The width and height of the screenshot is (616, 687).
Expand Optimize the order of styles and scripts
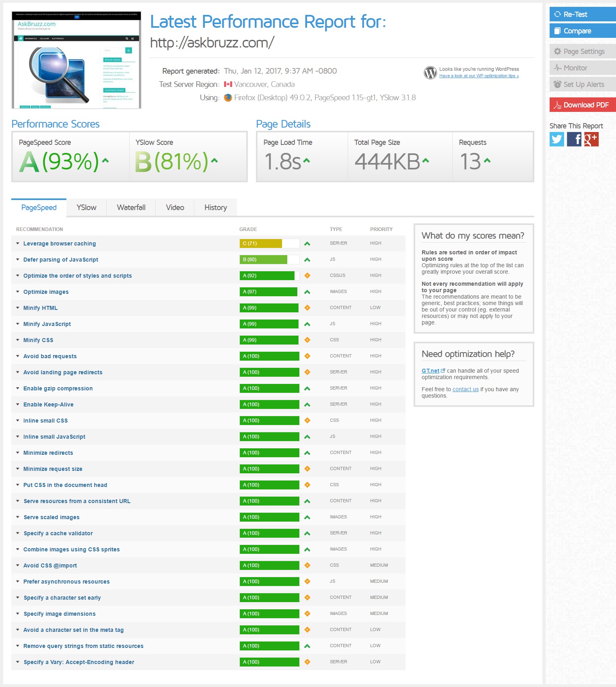(x=18, y=276)
